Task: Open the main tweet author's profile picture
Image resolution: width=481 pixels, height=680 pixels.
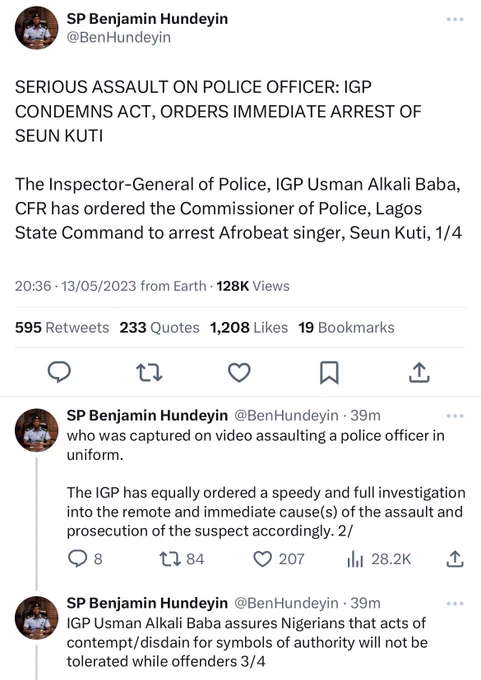Action: pyautogui.click(x=36, y=28)
